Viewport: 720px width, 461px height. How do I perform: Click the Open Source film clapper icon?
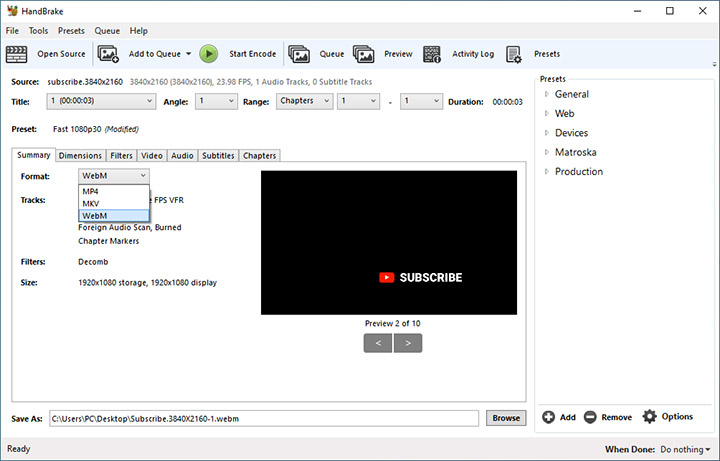click(16, 54)
